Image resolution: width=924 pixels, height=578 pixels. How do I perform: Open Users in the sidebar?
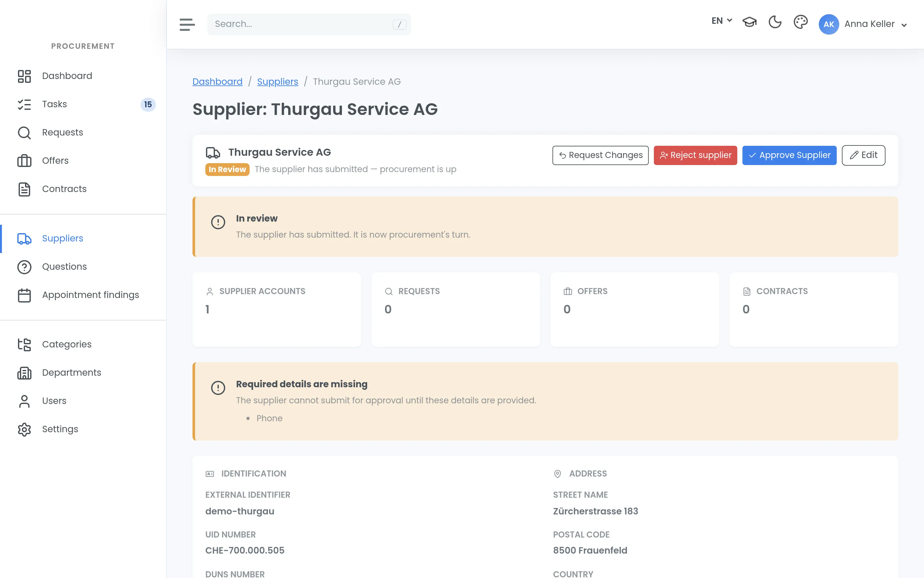[x=83, y=401]
